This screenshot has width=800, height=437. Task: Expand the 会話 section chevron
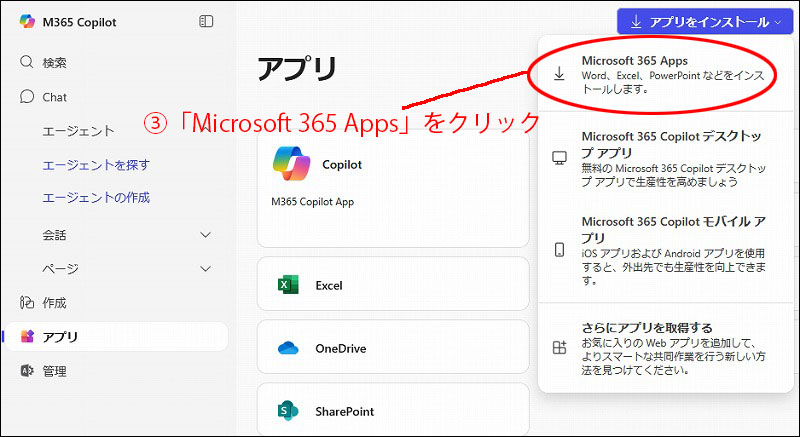click(206, 235)
